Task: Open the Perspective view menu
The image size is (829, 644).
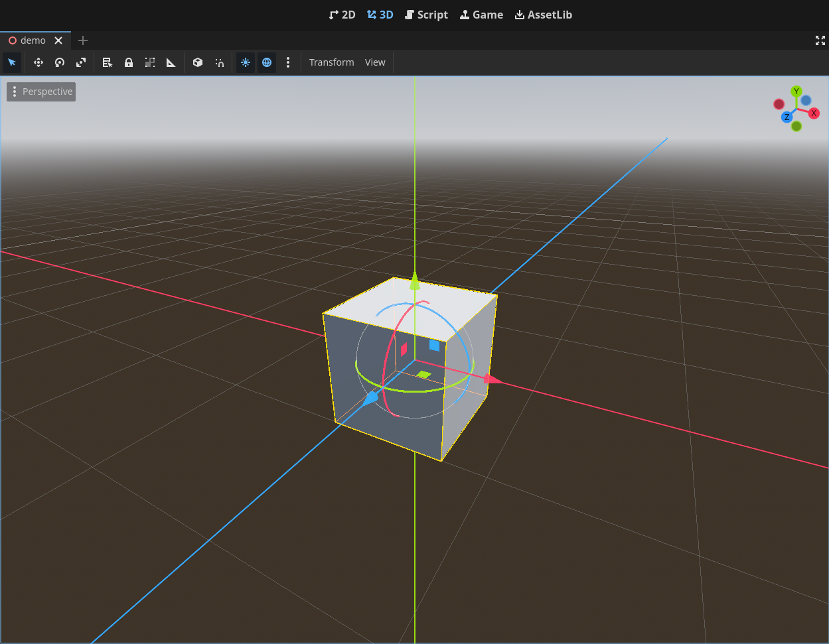Action: pos(40,92)
